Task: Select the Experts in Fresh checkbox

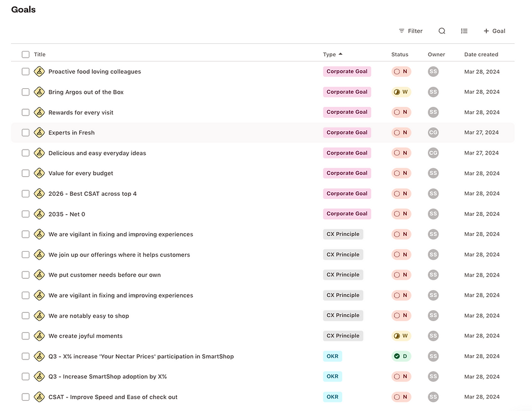Action: (x=26, y=132)
